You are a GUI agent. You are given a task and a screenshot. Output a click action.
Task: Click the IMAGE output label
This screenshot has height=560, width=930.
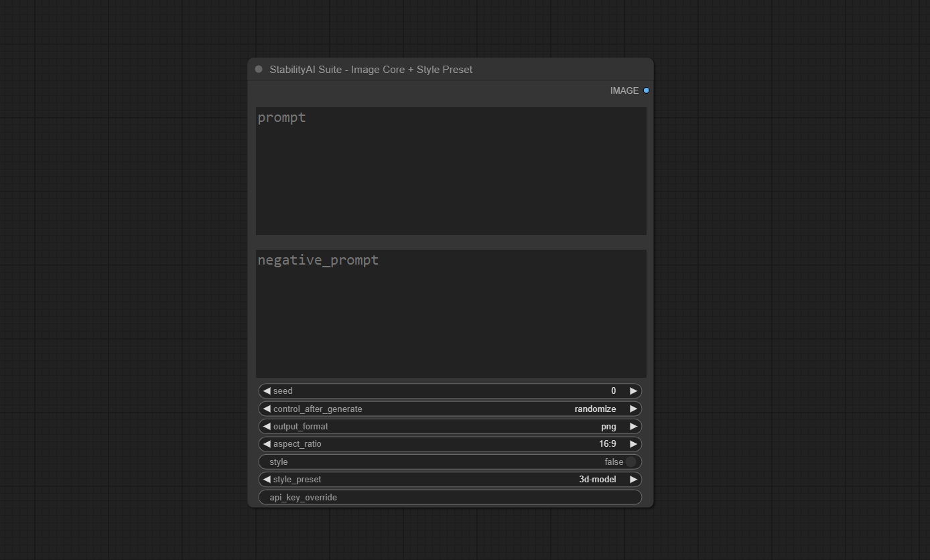click(x=624, y=90)
